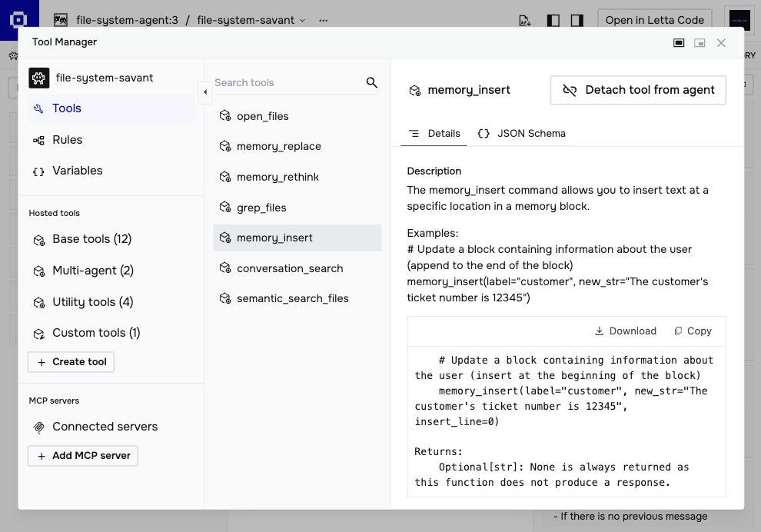761x532 pixels.
Task: Open Connected servers
Action: pos(111,427)
